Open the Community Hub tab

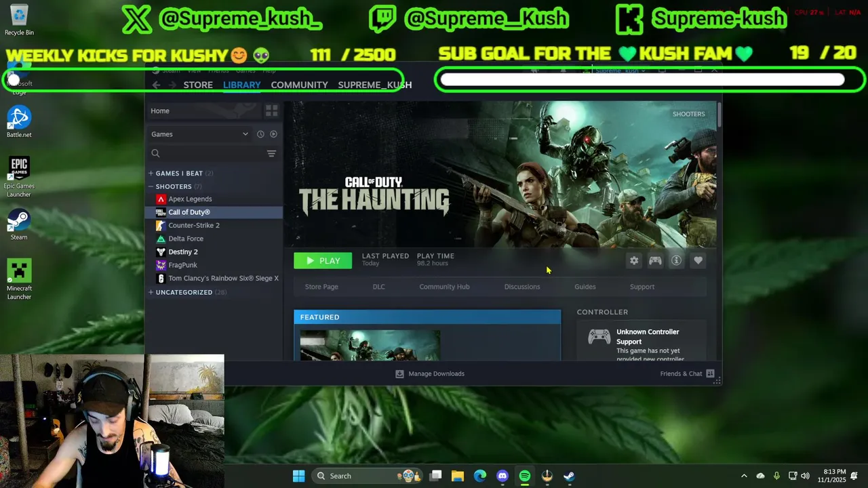click(444, 287)
